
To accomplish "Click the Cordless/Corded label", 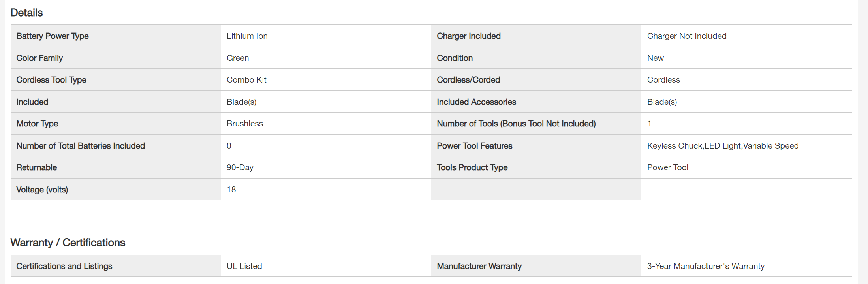I will [x=468, y=80].
